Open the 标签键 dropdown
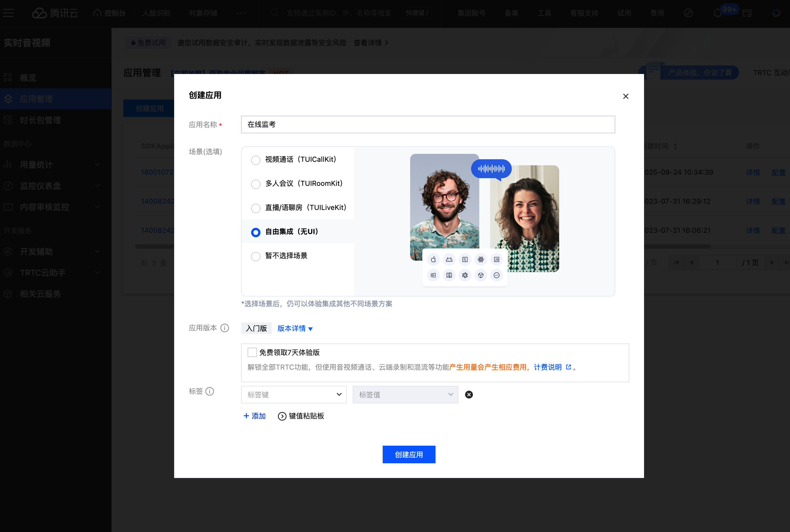 click(x=294, y=395)
